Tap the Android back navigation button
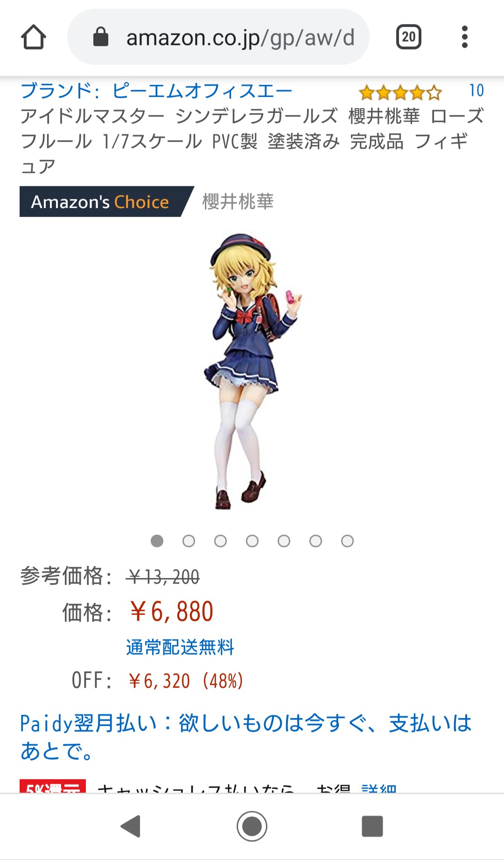 131,826
